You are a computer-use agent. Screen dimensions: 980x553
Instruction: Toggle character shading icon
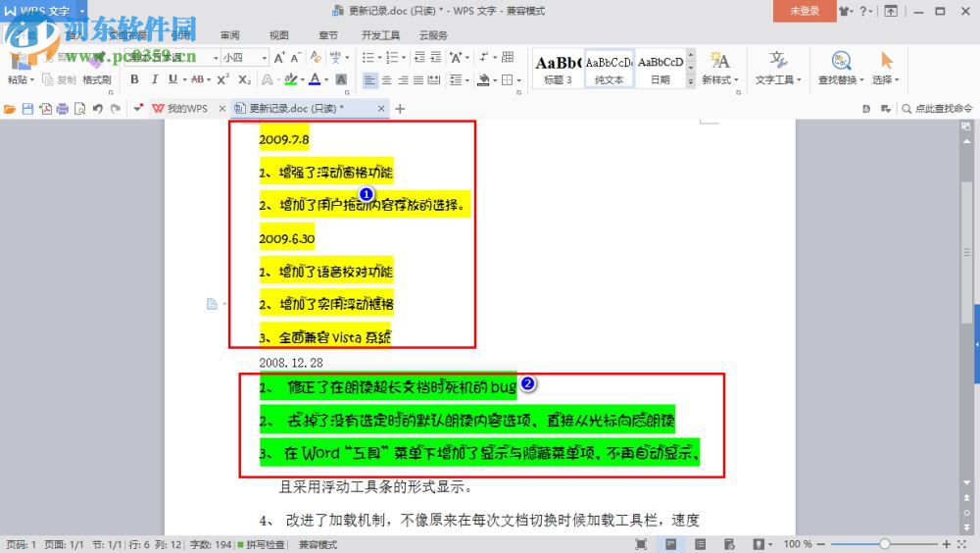(341, 79)
